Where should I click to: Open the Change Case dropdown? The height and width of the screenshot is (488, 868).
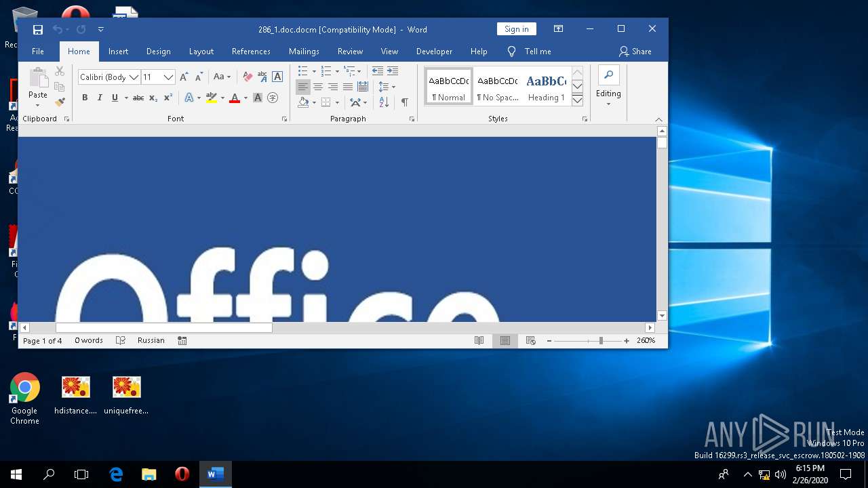pyautogui.click(x=222, y=77)
